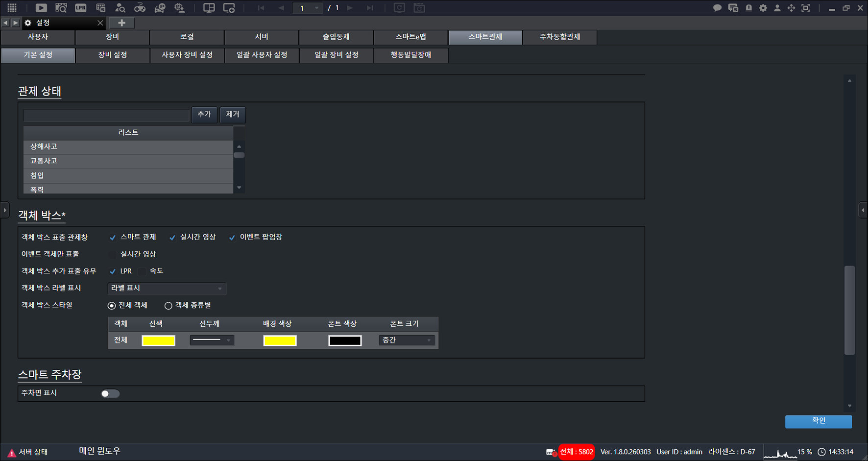Open the joystick PTZ controller icon
This screenshot has width=868, height=461.
point(140,8)
